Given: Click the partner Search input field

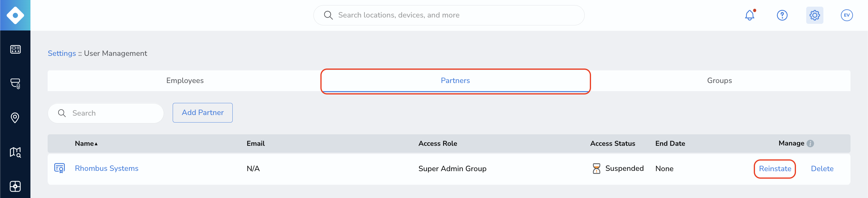Looking at the screenshot, I should [x=106, y=113].
